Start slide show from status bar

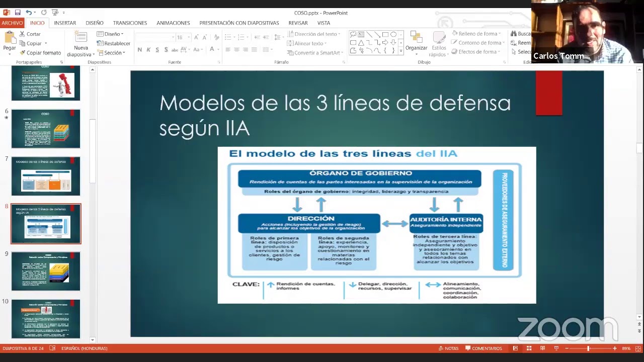tap(556, 348)
